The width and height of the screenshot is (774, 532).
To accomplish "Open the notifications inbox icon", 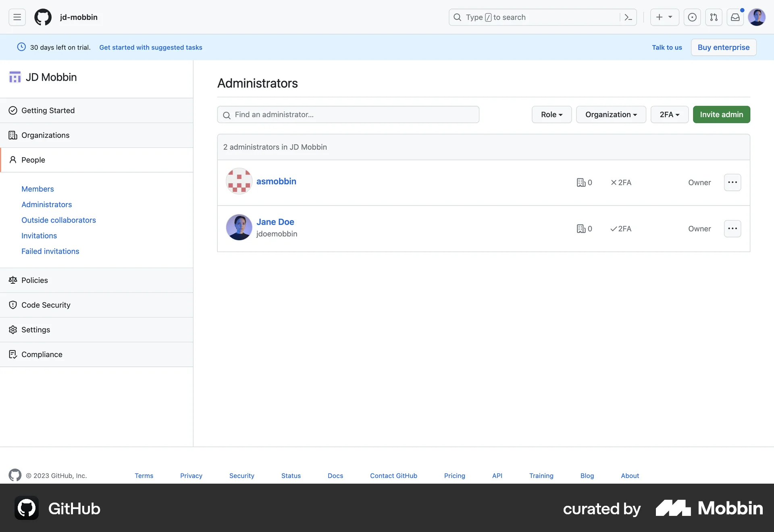I will pyautogui.click(x=735, y=17).
